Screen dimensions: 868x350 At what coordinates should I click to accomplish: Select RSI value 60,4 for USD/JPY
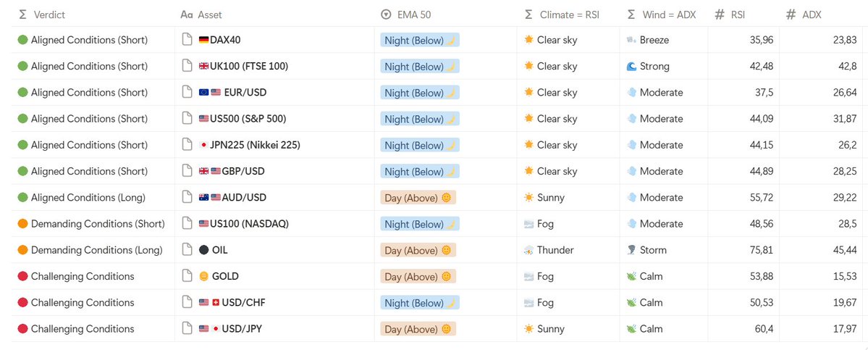click(x=763, y=329)
